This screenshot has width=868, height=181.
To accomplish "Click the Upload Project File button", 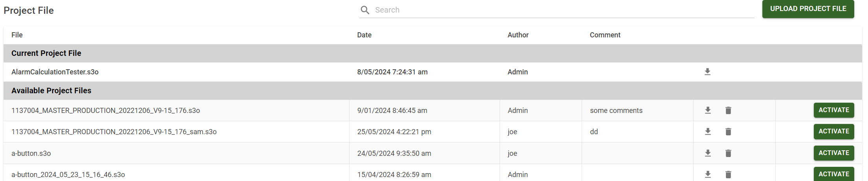I will [808, 9].
